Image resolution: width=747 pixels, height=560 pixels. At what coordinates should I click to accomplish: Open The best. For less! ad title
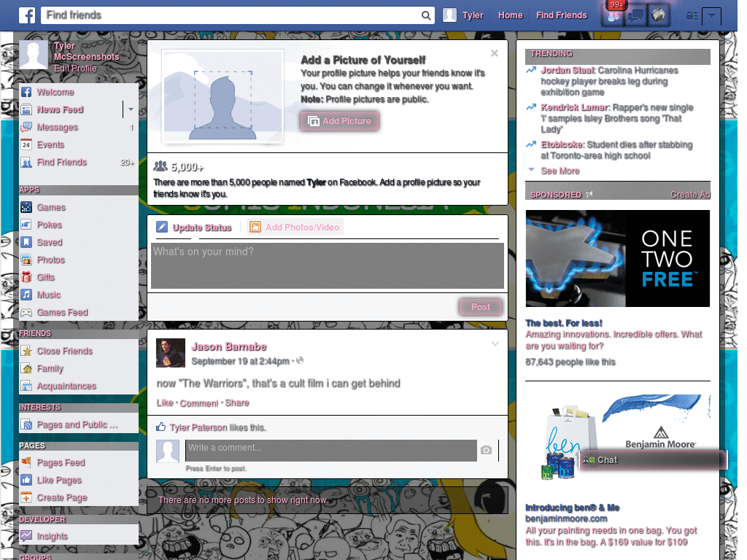click(x=564, y=323)
